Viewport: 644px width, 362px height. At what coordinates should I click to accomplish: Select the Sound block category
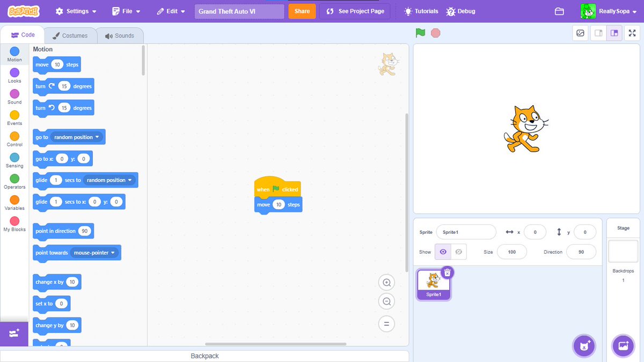[14, 97]
